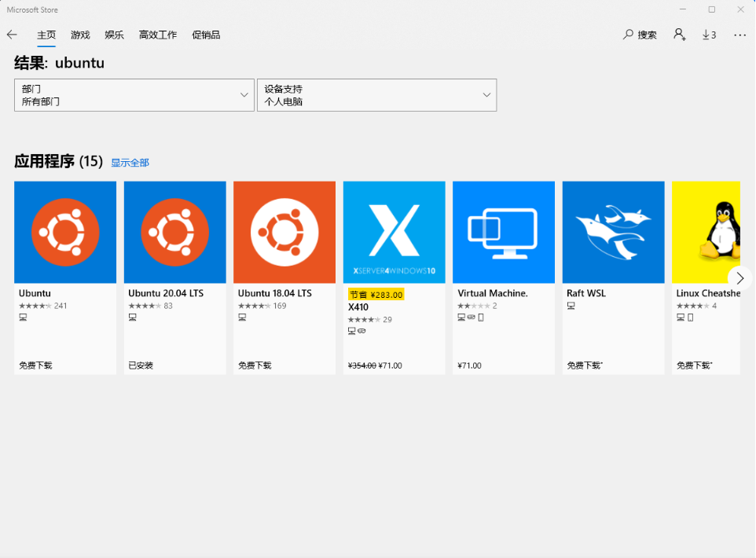Switch to the 游戏 tab
Screen dimensions: 756x558
80,35
